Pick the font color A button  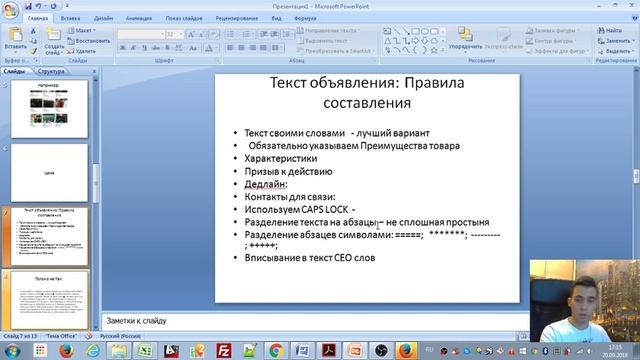tap(209, 48)
